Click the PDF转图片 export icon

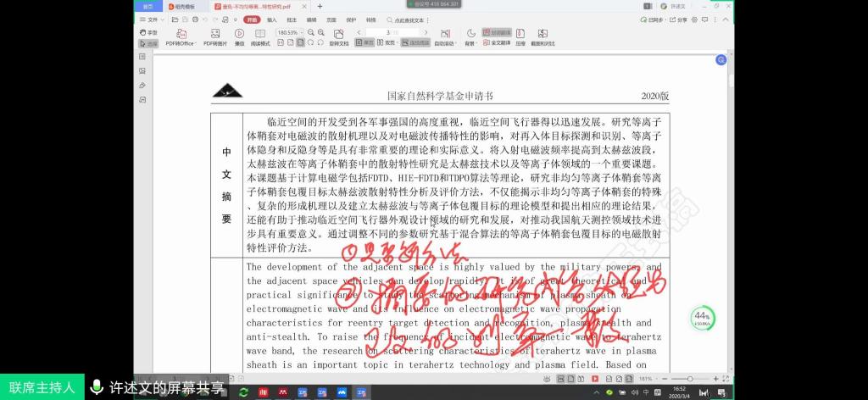click(214, 34)
